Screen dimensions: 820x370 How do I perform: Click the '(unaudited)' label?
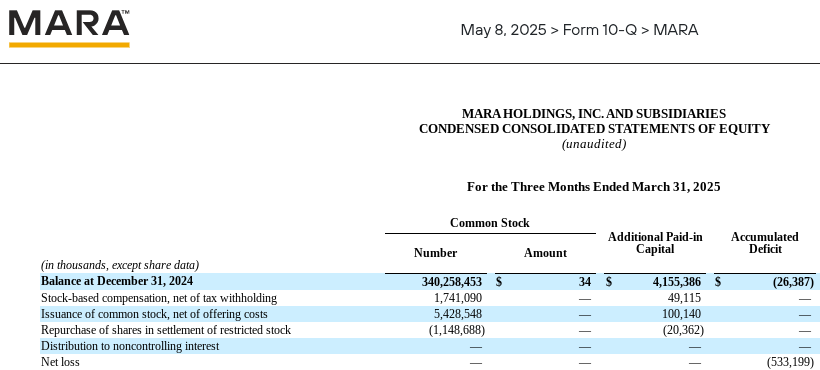[x=594, y=144]
